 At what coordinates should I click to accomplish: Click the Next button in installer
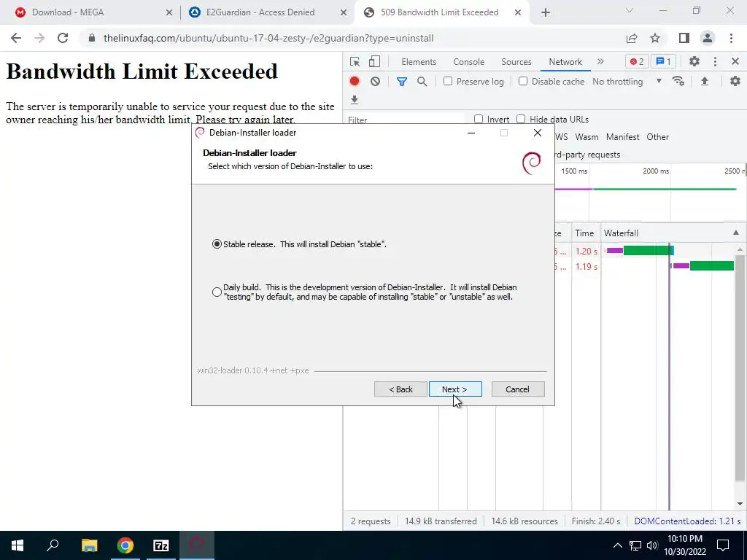tap(455, 389)
